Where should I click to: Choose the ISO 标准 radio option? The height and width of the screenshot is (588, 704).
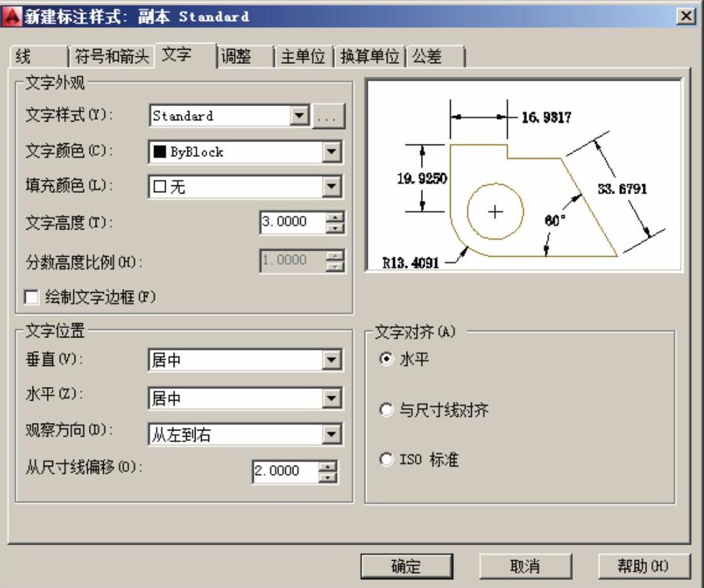[x=386, y=460]
